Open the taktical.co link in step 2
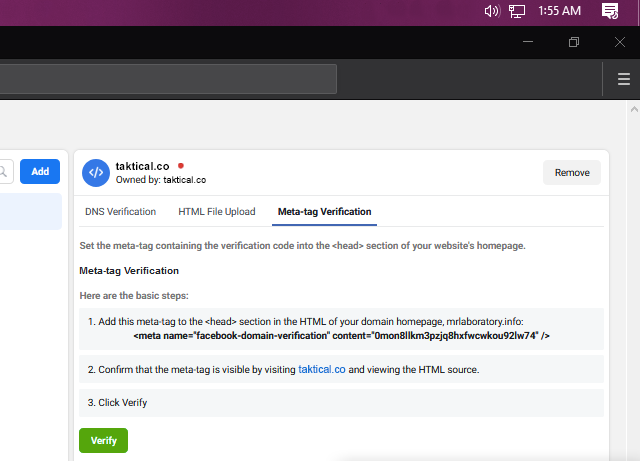This screenshot has width=640, height=461. coord(322,369)
